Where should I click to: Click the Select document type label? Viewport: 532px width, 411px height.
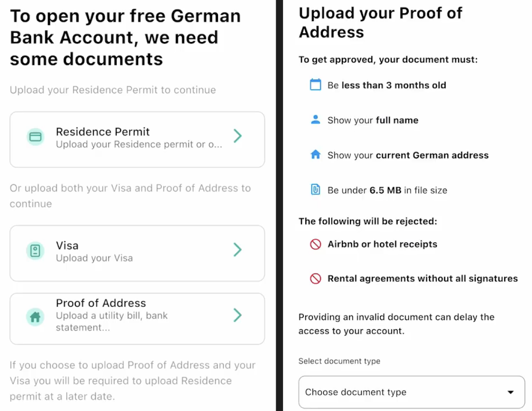[339, 361]
